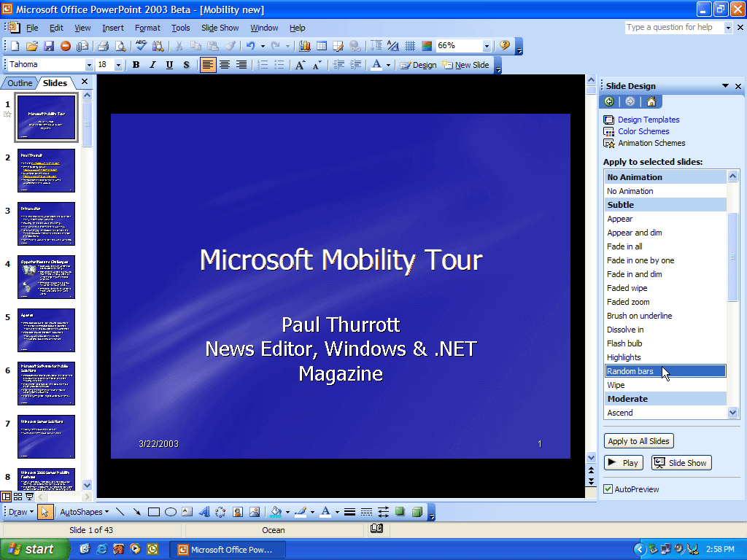The image size is (747, 560).
Task: Select the Rectangle drawing tool
Action: tap(153, 512)
